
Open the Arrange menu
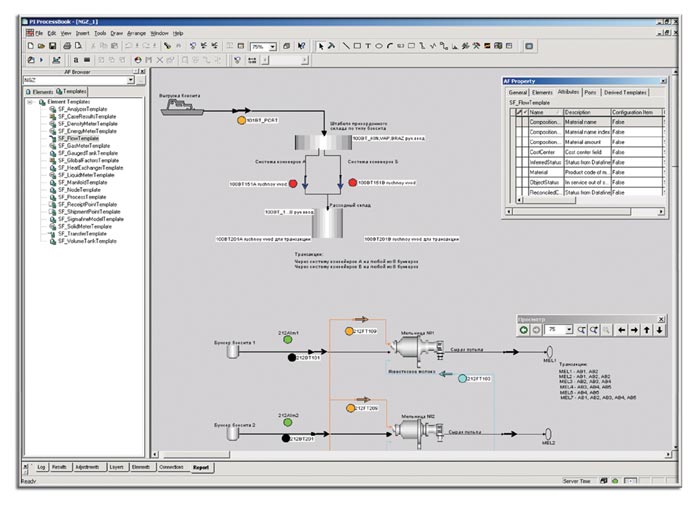coord(135,33)
